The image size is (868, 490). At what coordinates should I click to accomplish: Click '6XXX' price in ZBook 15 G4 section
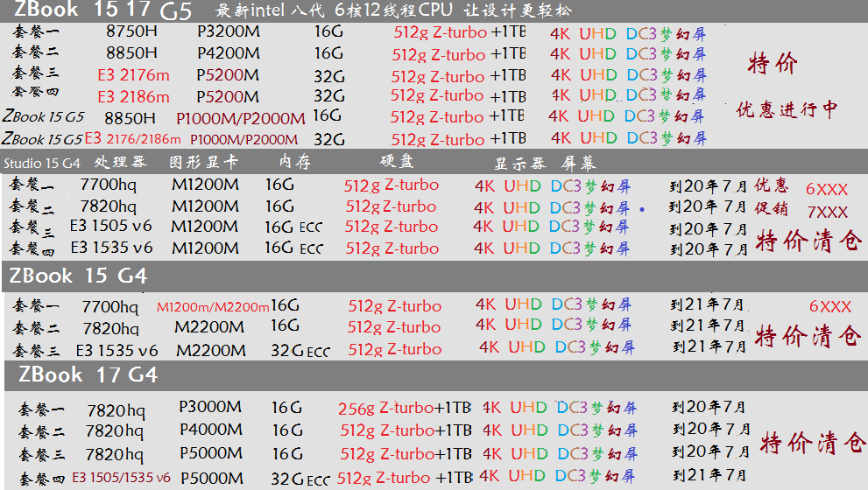[x=829, y=306]
